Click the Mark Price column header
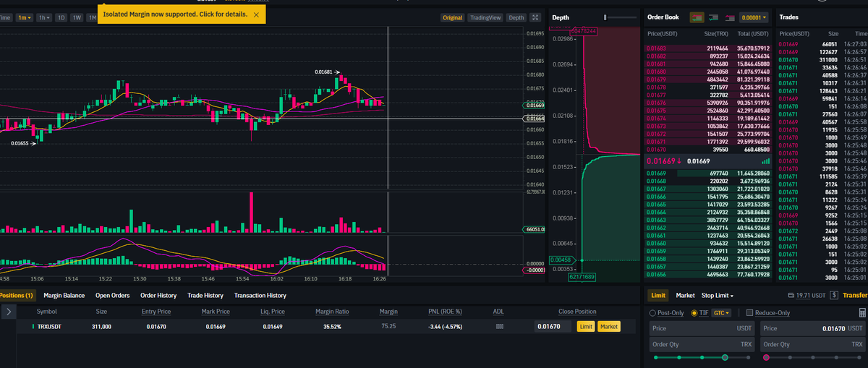Image resolution: width=868 pixels, height=368 pixels. tap(215, 312)
